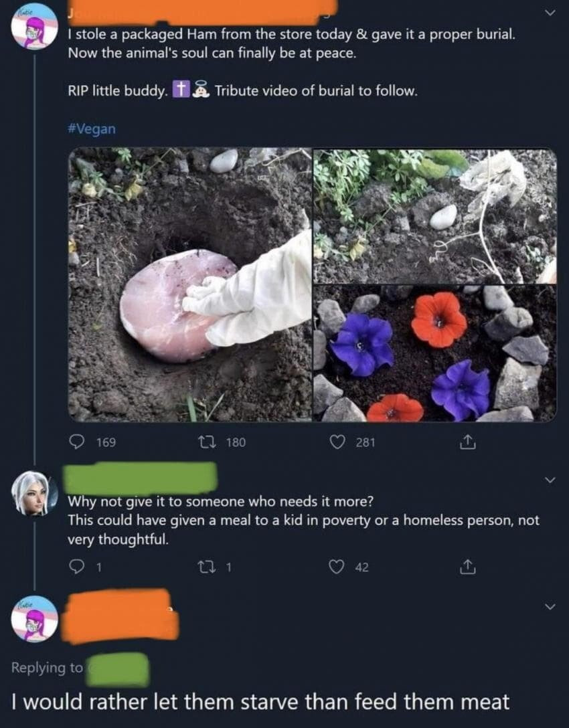
Task: Share the ham burial tweet
Action: pos(469,442)
